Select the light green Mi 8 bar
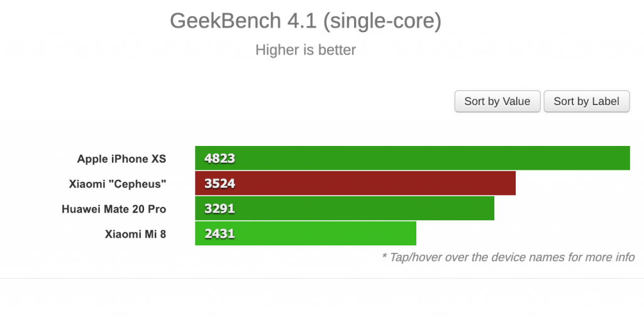 (306, 233)
